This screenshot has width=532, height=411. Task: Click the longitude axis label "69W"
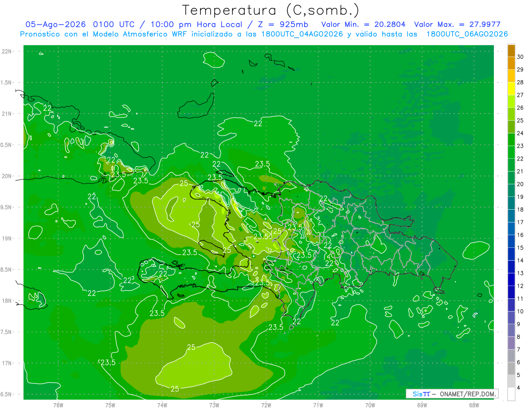point(422,405)
